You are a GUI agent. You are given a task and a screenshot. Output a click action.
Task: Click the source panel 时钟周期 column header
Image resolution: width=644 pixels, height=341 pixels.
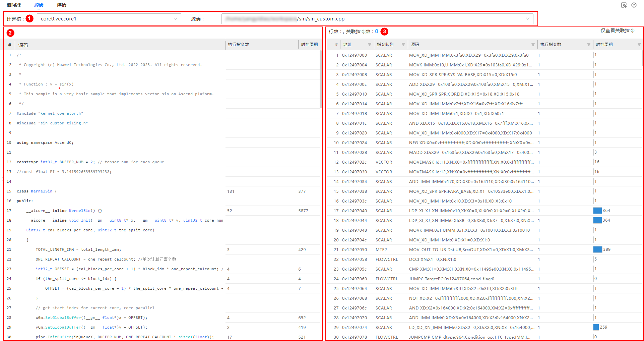pos(309,45)
